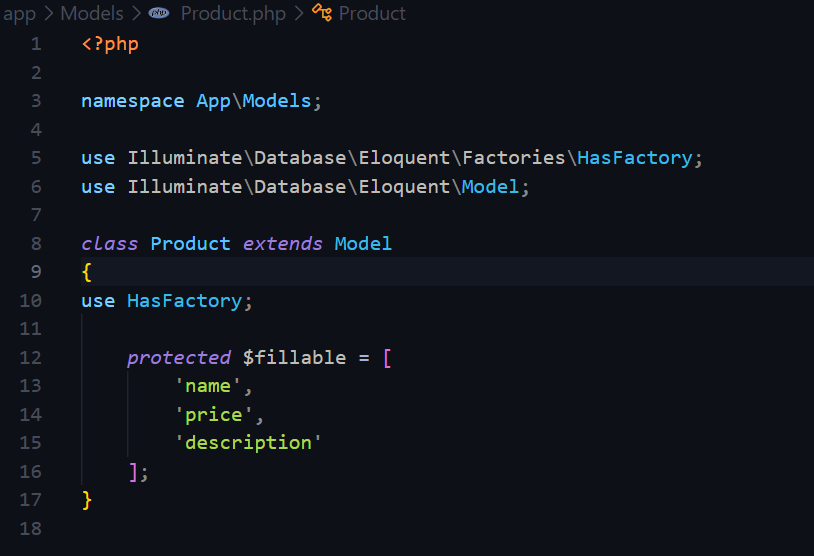
Task: Click 'Model' at end of line 6
Action: pos(490,187)
